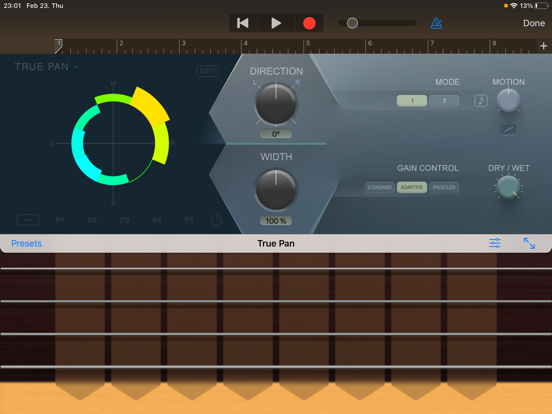Select preset slot P3
Image resolution: width=552 pixels, height=414 pixels.
click(x=125, y=220)
